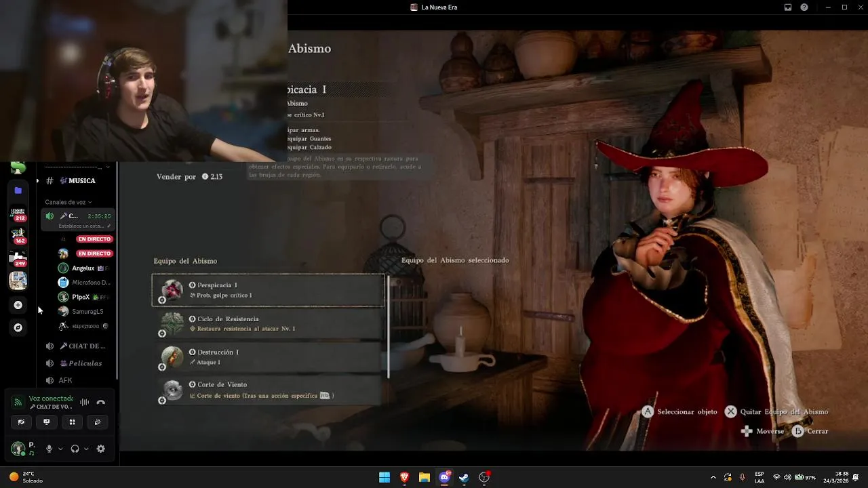
Task: Open Brave browser from taskbar
Action: (404, 477)
